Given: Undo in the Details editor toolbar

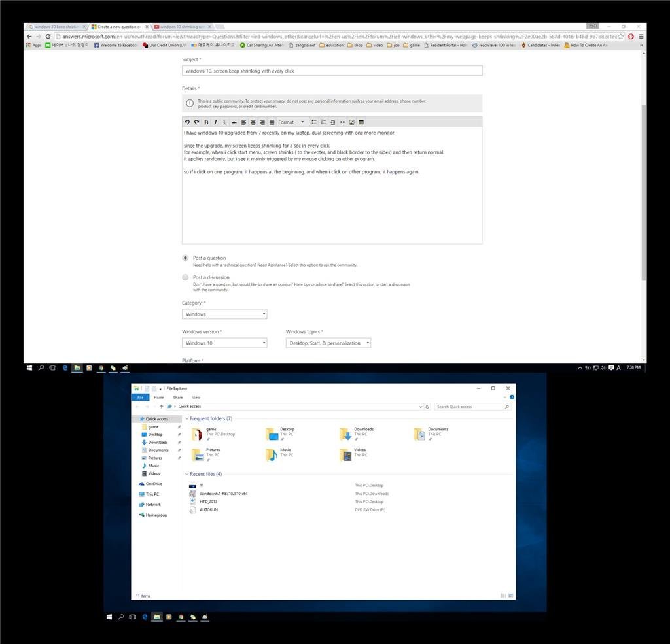Looking at the screenshot, I should pos(187,122).
